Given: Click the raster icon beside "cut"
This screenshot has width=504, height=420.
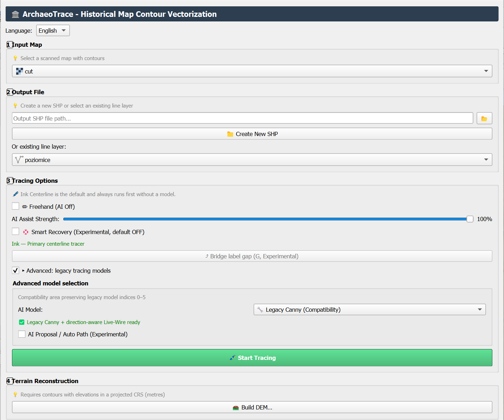Looking at the screenshot, I should (x=19, y=71).
